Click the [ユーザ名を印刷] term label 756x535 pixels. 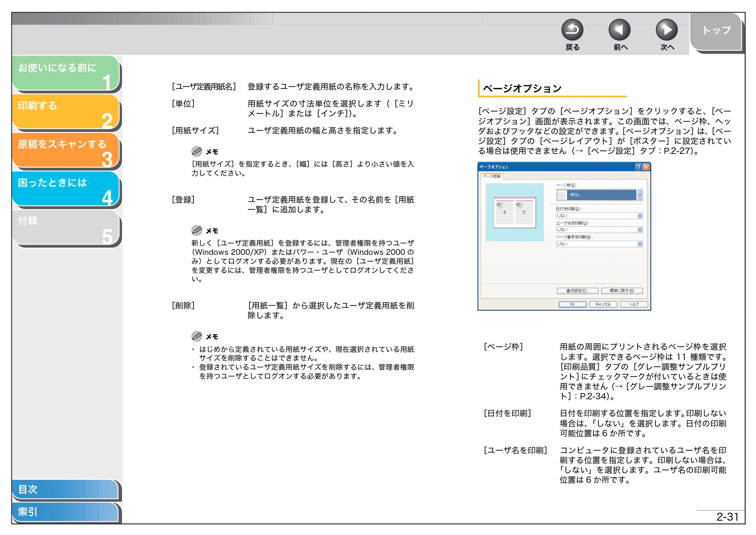point(516,450)
